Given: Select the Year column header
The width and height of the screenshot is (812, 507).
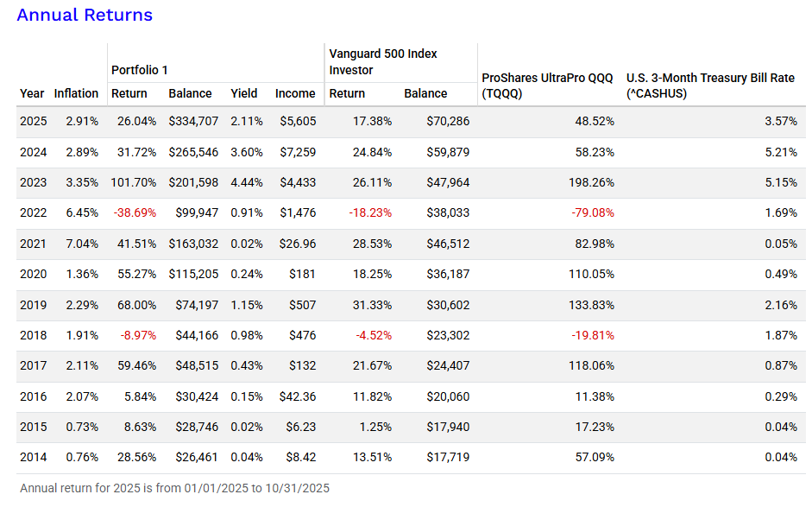Looking at the screenshot, I should pos(32,94).
